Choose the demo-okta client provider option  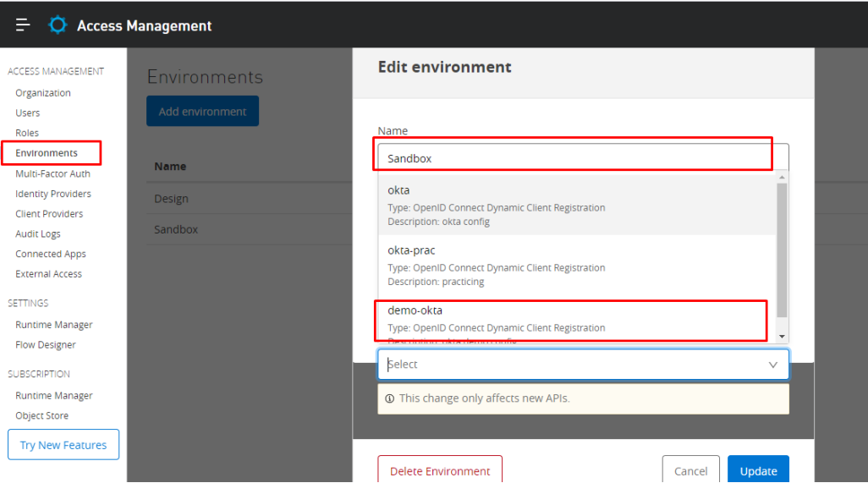pyautogui.click(x=577, y=320)
